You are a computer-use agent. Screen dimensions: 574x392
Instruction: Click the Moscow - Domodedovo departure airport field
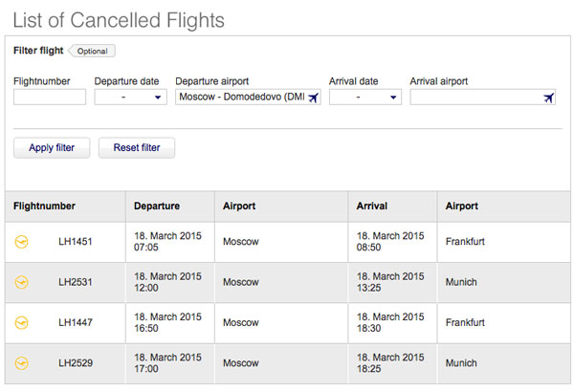point(248,97)
